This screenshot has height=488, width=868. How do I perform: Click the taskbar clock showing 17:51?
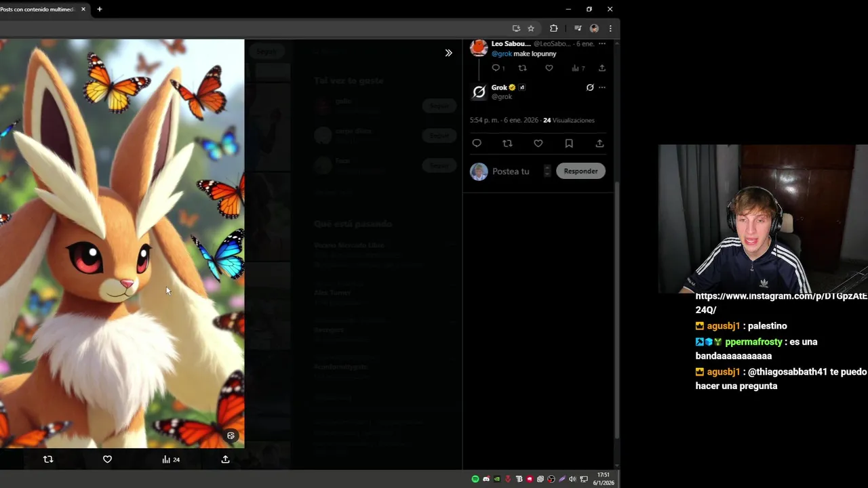tap(603, 479)
